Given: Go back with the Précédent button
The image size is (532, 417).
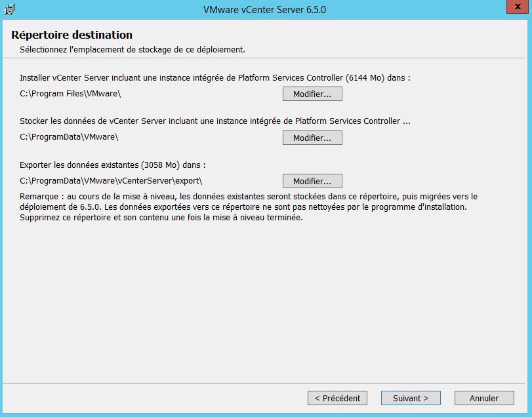Looking at the screenshot, I should [337, 398].
